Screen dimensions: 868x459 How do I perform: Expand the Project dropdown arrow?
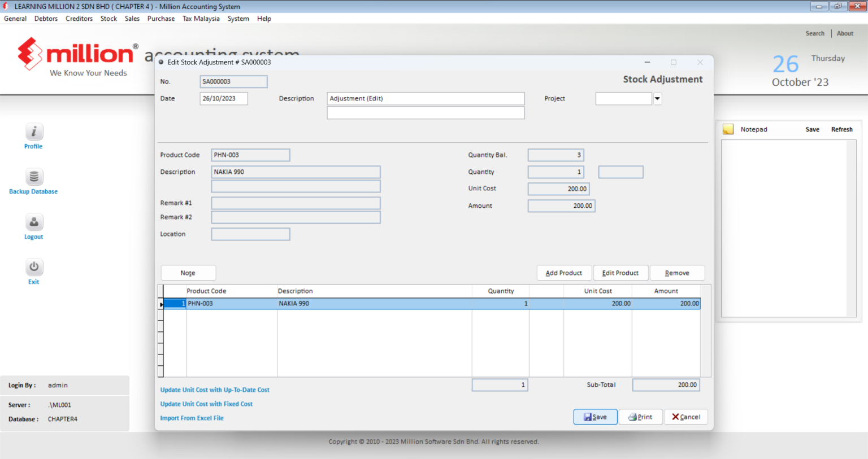[657, 99]
